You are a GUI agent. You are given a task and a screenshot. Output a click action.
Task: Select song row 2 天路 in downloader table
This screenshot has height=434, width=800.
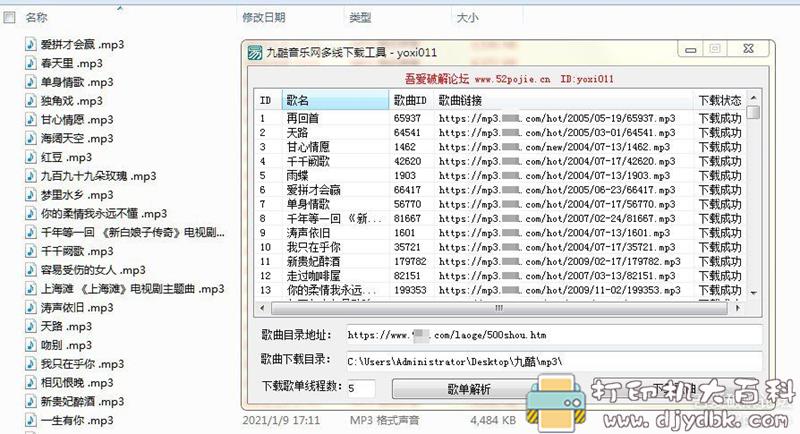pyautogui.click(x=501, y=133)
